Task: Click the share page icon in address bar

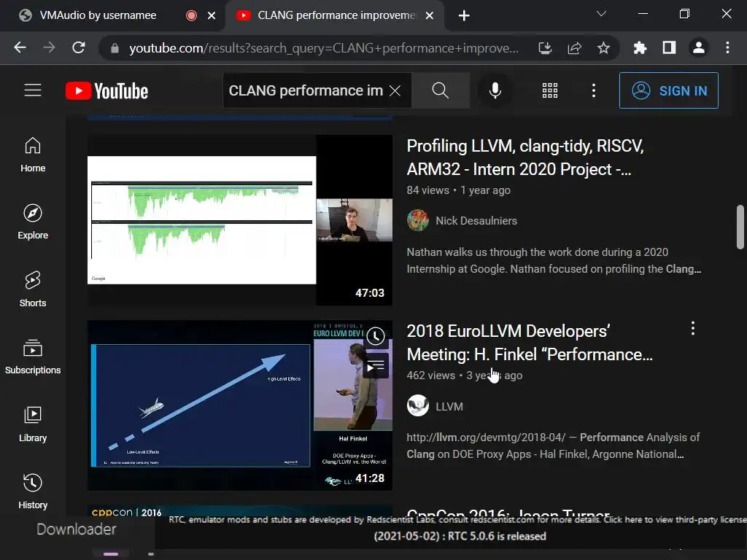Action: pos(575,47)
